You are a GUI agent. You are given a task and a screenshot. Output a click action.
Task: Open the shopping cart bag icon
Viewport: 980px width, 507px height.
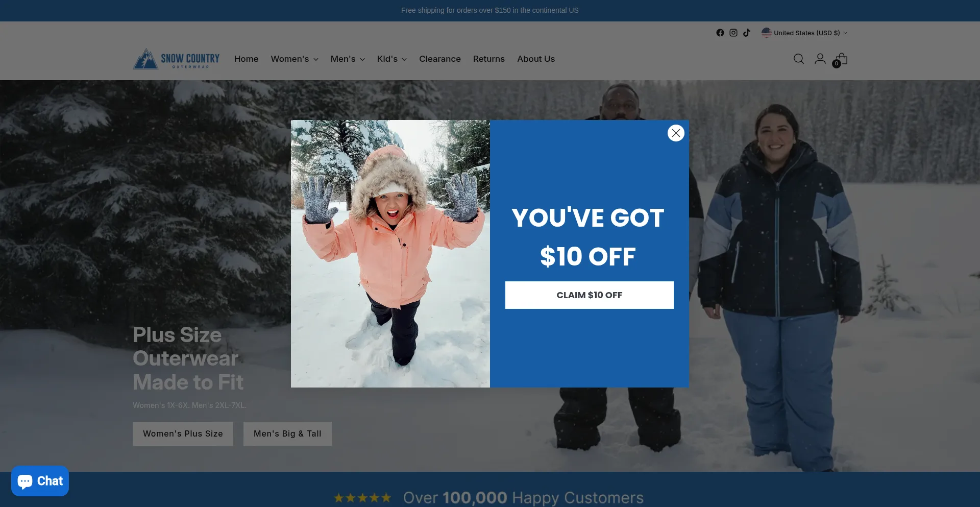(x=841, y=60)
